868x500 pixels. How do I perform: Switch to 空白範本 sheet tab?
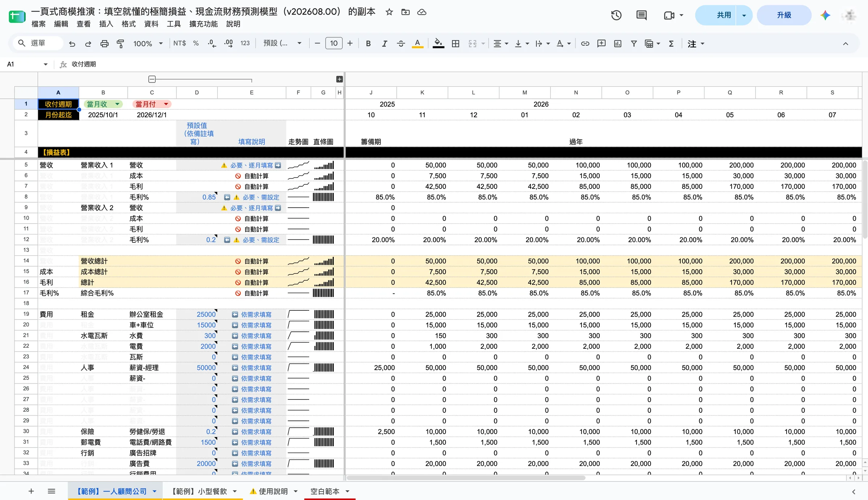tap(330, 491)
